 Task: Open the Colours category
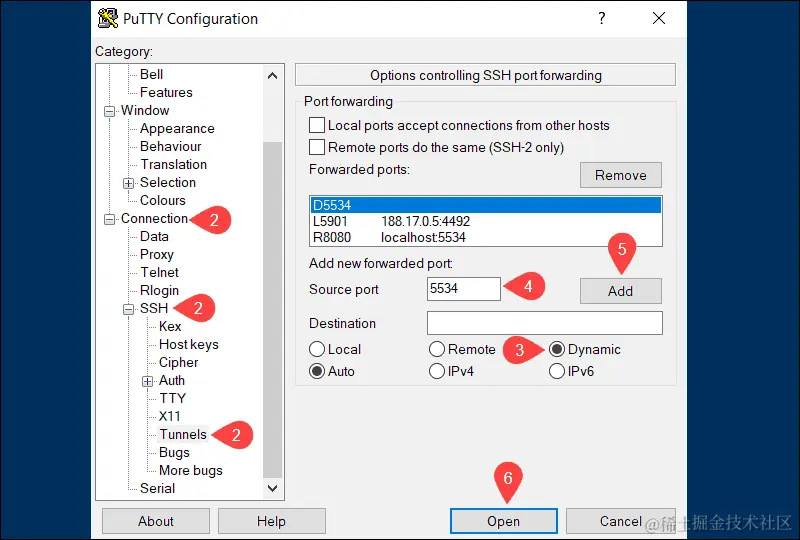163,200
